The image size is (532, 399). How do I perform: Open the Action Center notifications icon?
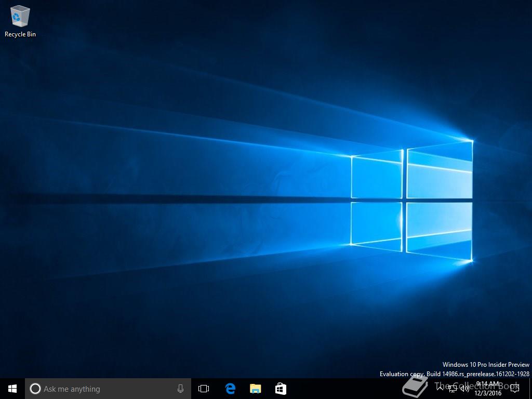[515, 389]
